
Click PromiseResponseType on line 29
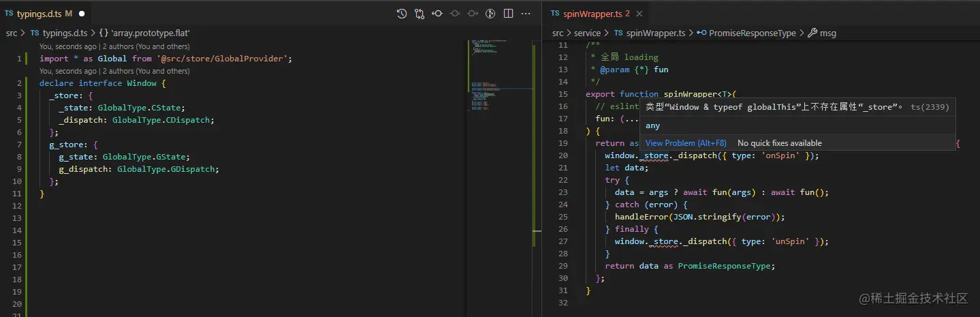(724, 266)
